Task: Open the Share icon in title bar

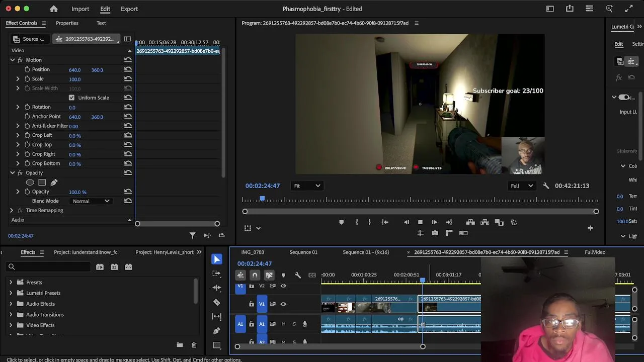Action: click(x=570, y=9)
